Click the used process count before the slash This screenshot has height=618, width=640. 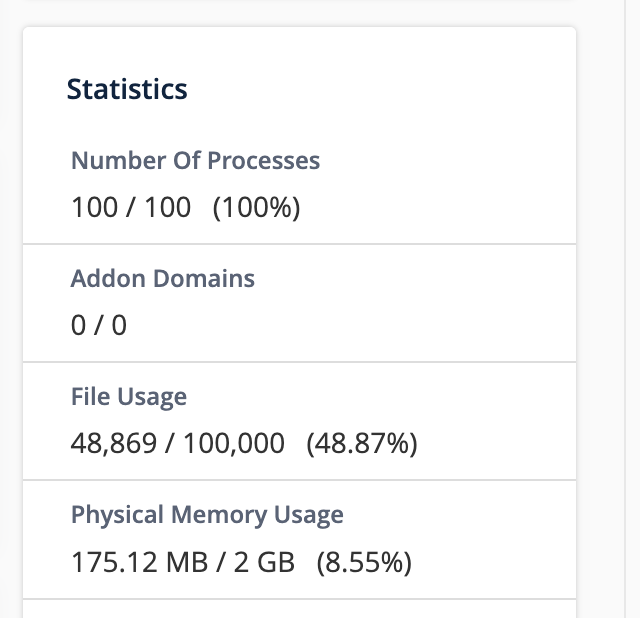coord(94,208)
